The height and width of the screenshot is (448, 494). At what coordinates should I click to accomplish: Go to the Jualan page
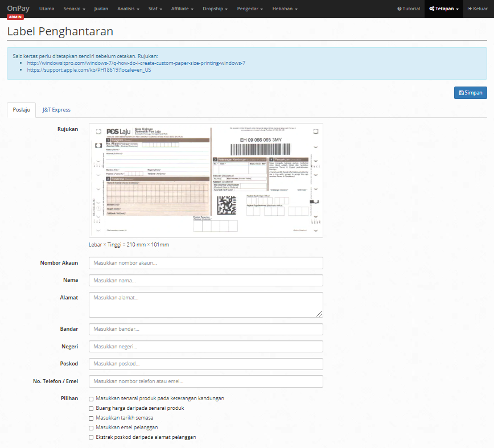101,9
